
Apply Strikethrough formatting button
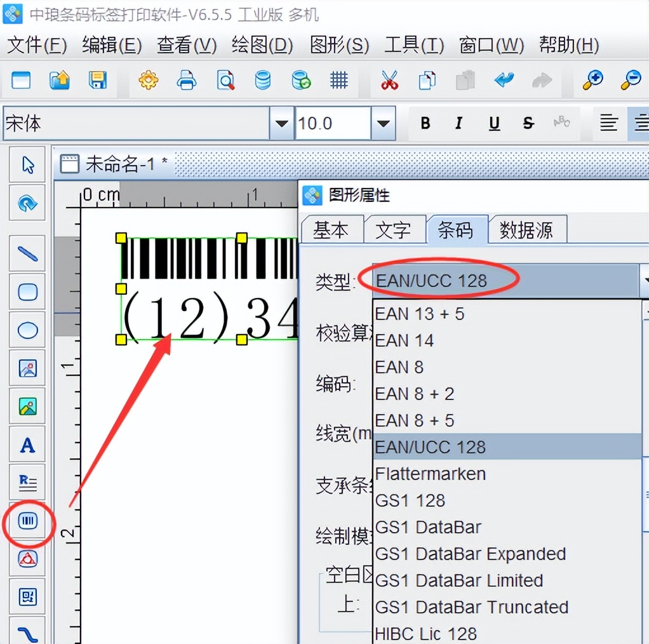point(528,123)
